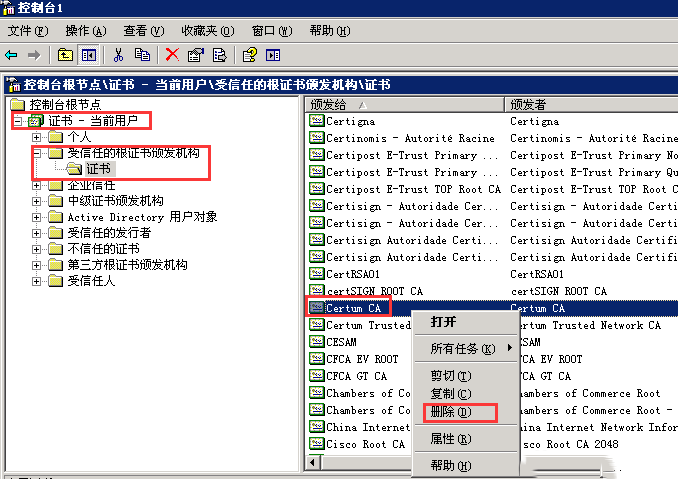Screen dimensions: 678x479
Task: Open the 文件(F) menu
Action: (x=28, y=31)
